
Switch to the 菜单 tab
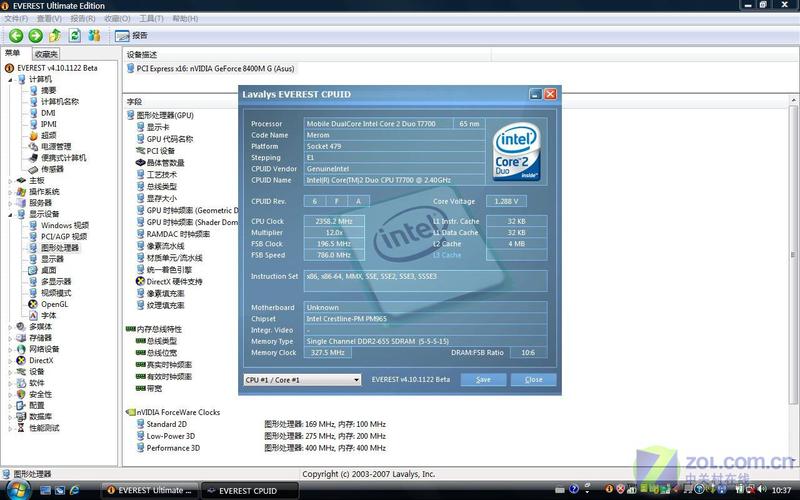coord(13,53)
